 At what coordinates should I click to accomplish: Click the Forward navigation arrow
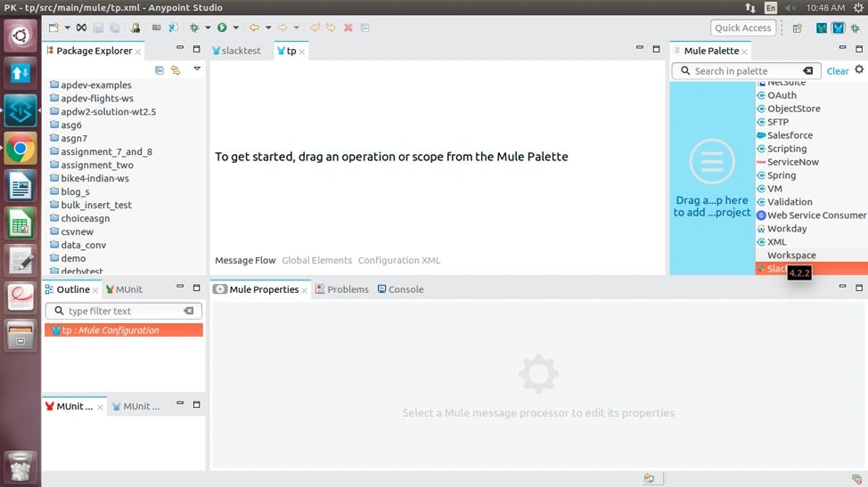(x=283, y=28)
